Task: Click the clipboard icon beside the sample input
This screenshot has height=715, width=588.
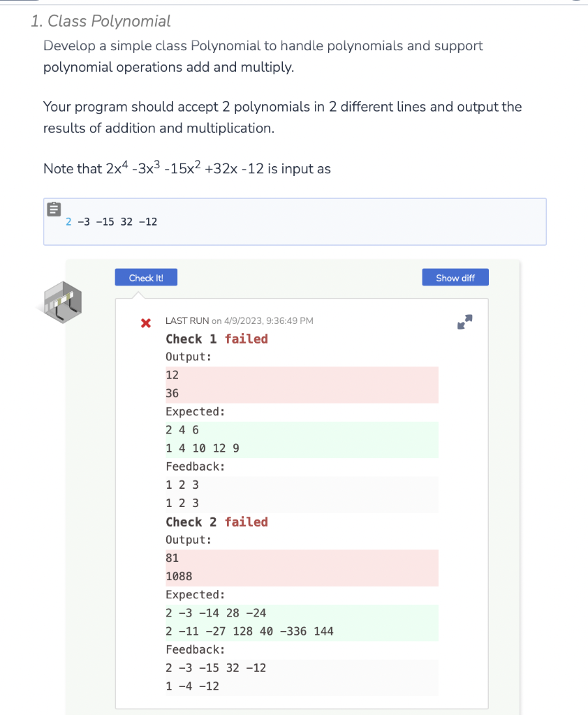Action: (54, 209)
